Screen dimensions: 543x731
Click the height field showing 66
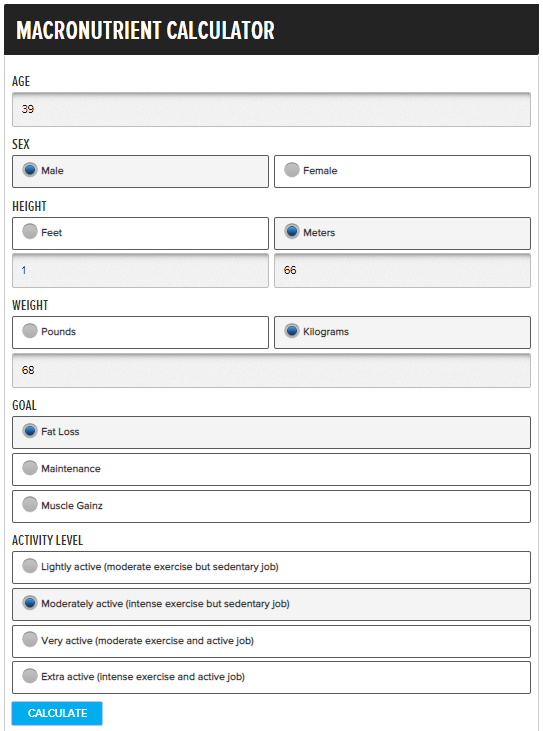click(x=402, y=270)
